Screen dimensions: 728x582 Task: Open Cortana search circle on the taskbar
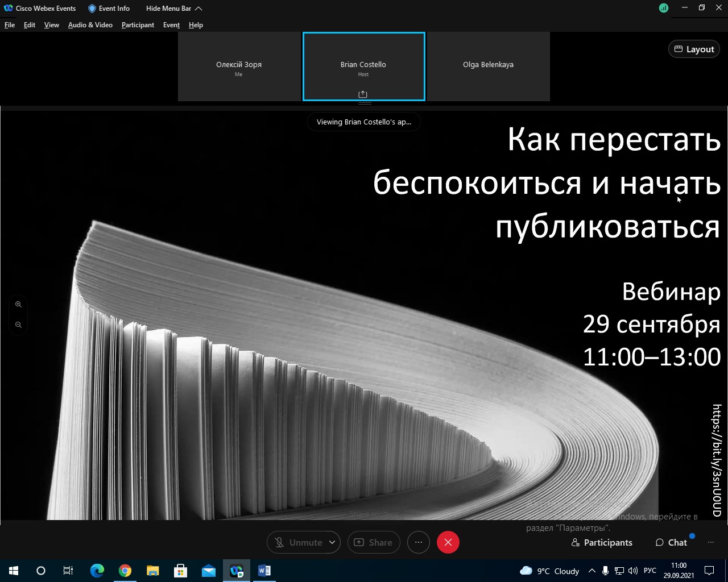(41, 571)
